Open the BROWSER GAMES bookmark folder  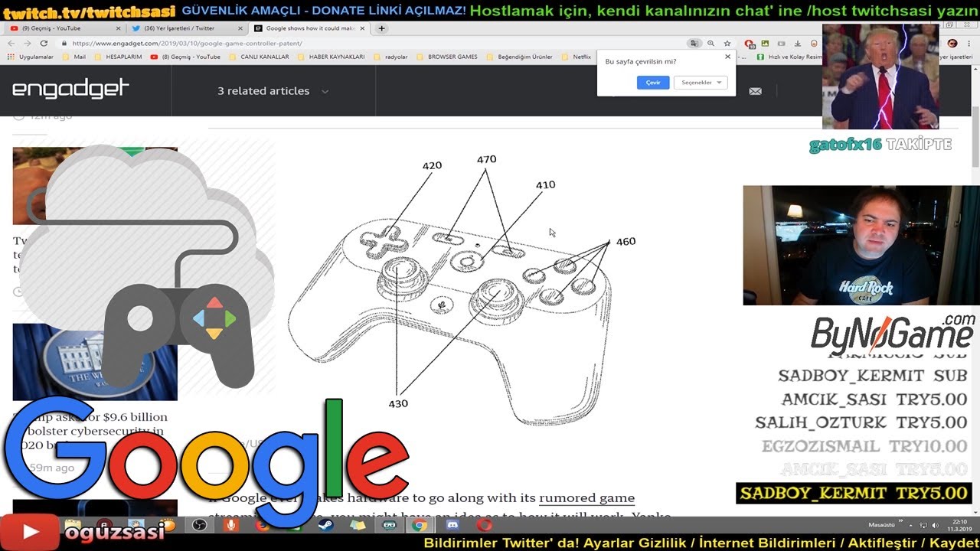tap(446, 57)
